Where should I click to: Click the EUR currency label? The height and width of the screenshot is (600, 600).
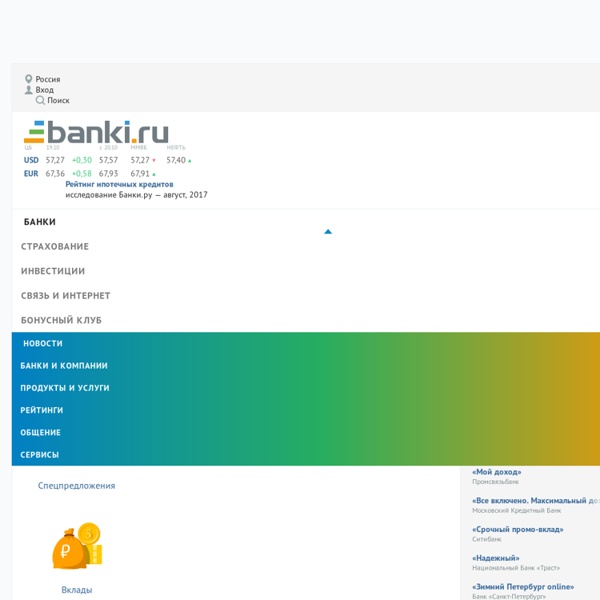tap(31, 174)
